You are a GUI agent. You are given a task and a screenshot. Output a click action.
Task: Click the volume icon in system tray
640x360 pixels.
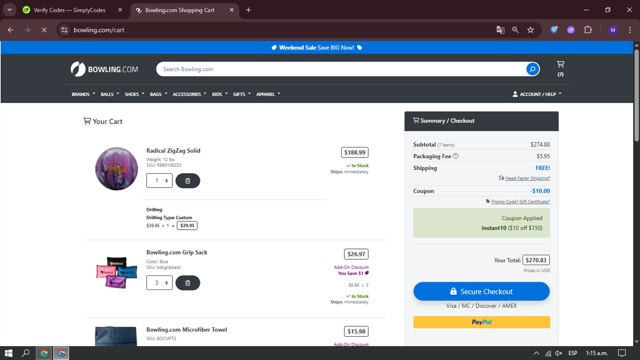[559, 353]
